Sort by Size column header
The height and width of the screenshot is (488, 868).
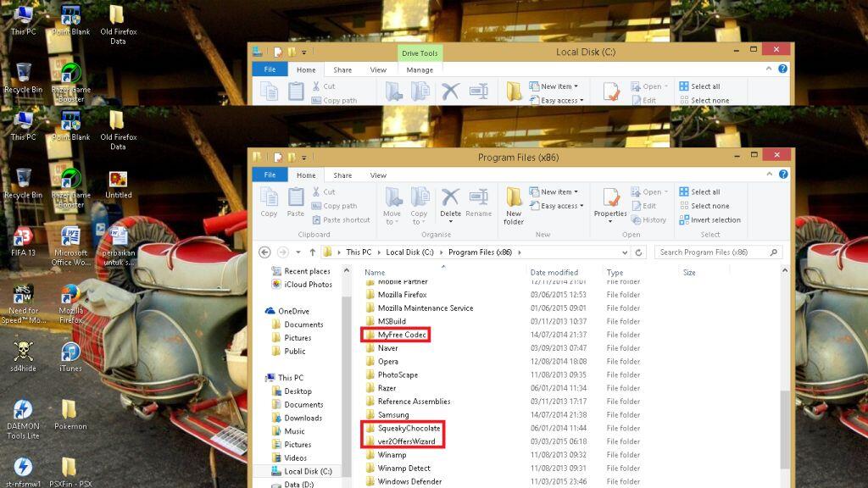[x=689, y=272]
